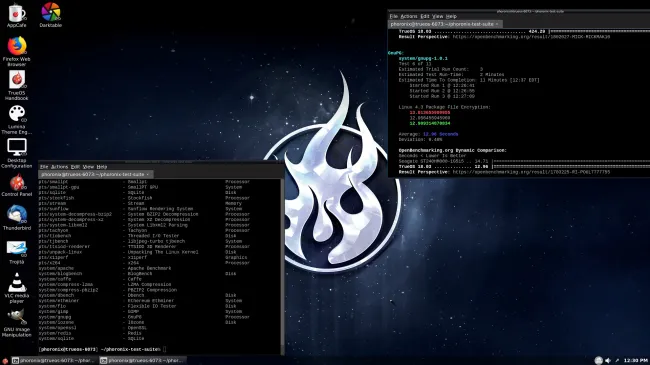Click the pts/stockfish row
This screenshot has width=650, height=365.
click(x=144, y=198)
